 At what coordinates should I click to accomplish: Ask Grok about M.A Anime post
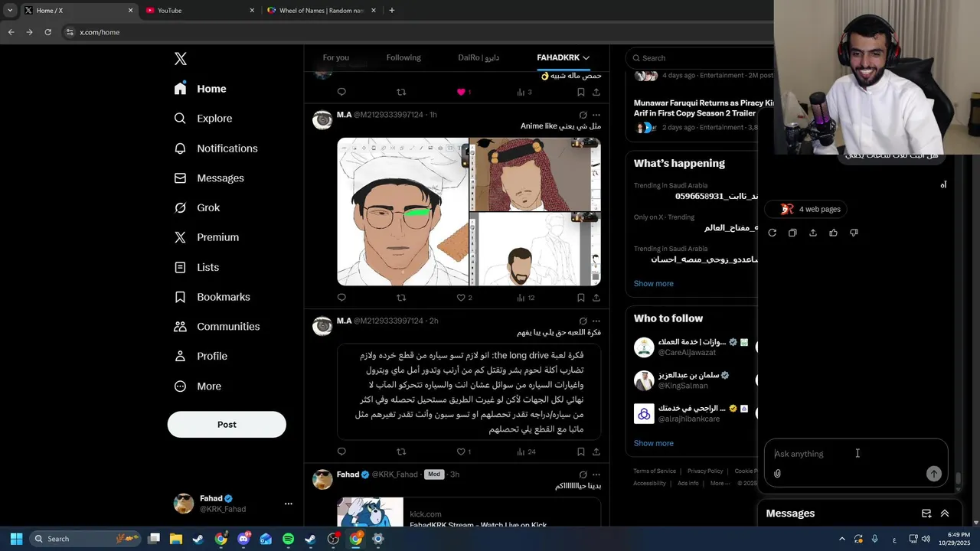(x=583, y=115)
